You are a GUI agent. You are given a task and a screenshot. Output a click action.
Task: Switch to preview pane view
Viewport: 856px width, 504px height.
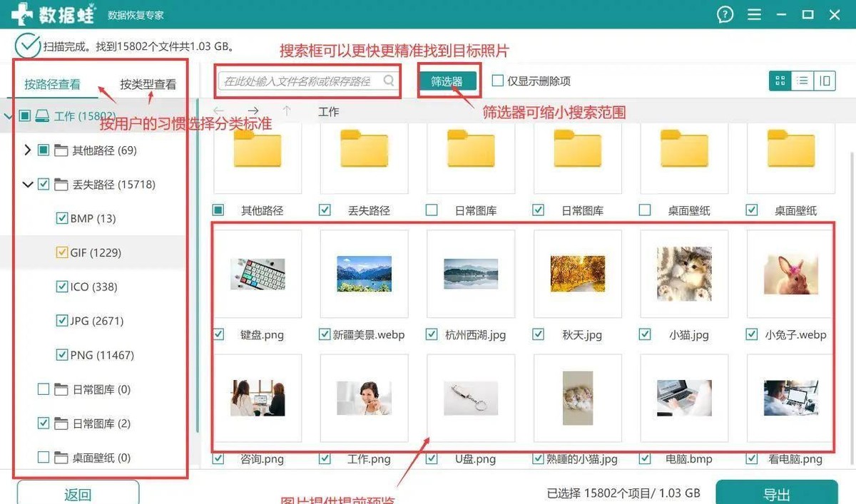(x=825, y=81)
